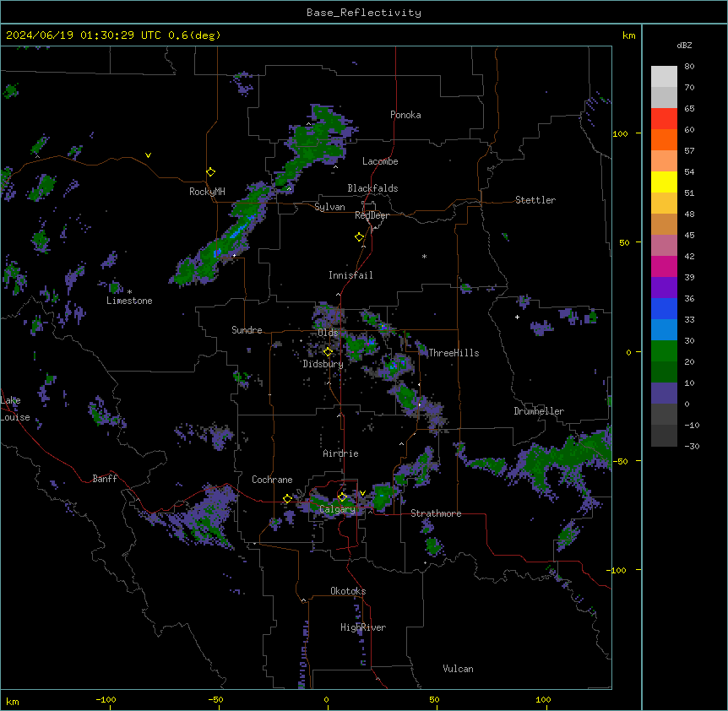
Task: Click the yellow diamond marker above Calgary label
Action: 342,497
